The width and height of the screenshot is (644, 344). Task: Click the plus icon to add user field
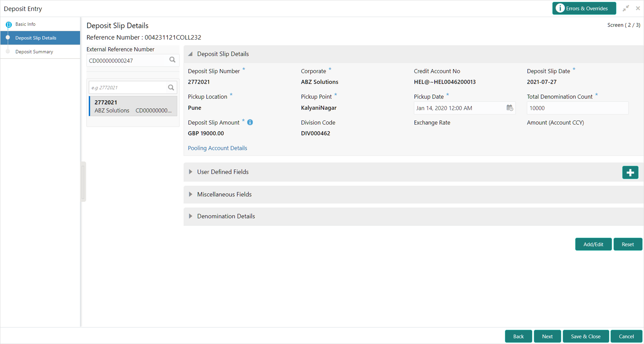pos(630,172)
